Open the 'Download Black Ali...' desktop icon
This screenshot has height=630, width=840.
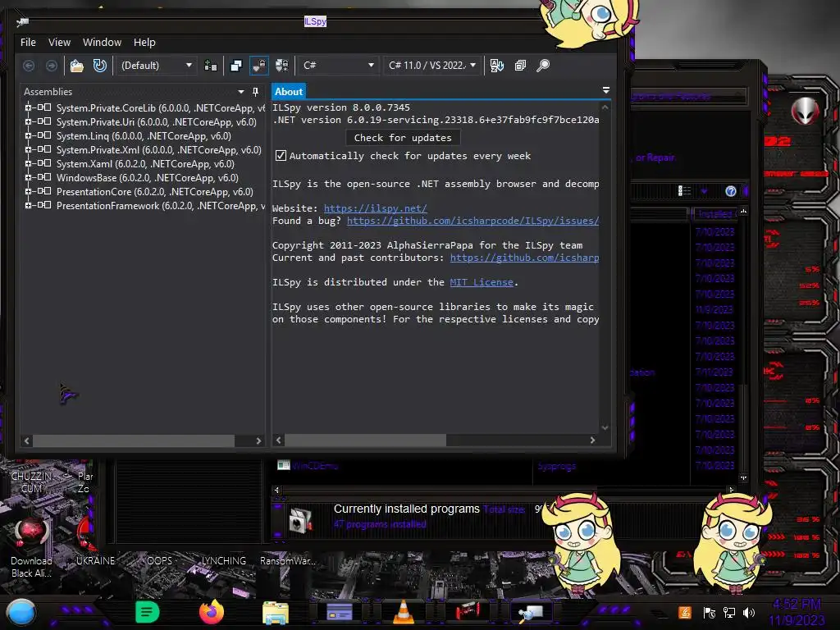click(32, 547)
